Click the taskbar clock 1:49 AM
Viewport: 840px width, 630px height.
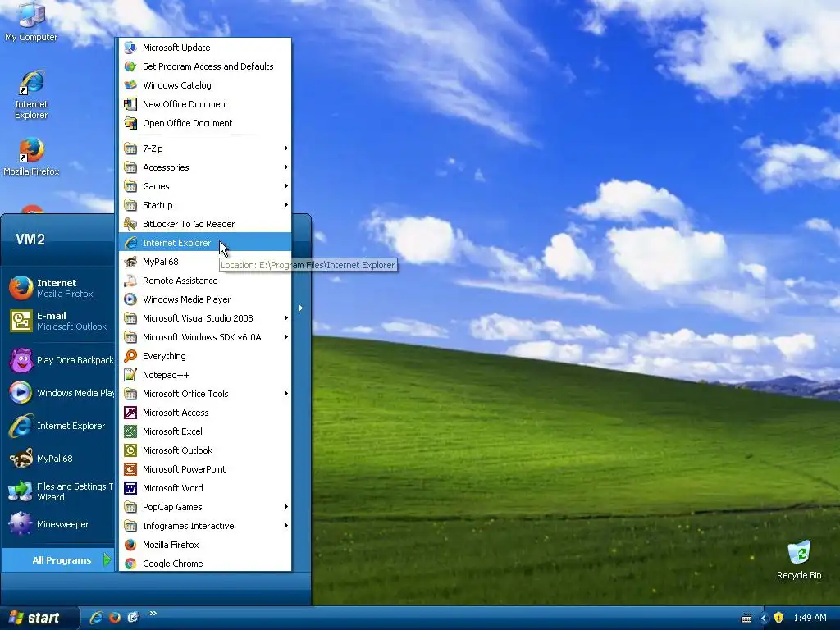point(810,618)
